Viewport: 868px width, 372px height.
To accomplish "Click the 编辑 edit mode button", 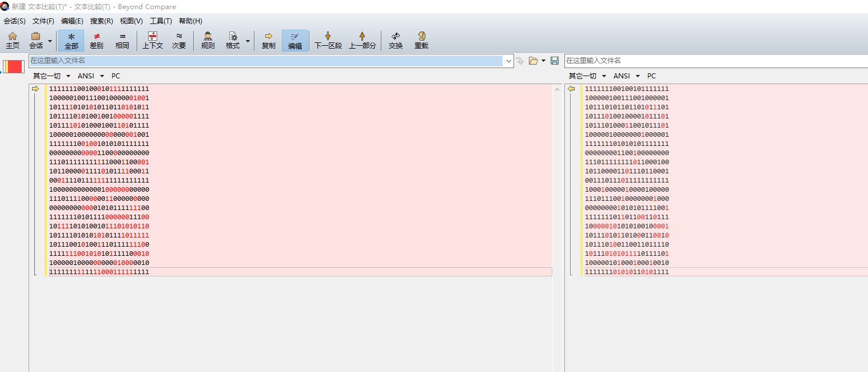I will coord(294,40).
